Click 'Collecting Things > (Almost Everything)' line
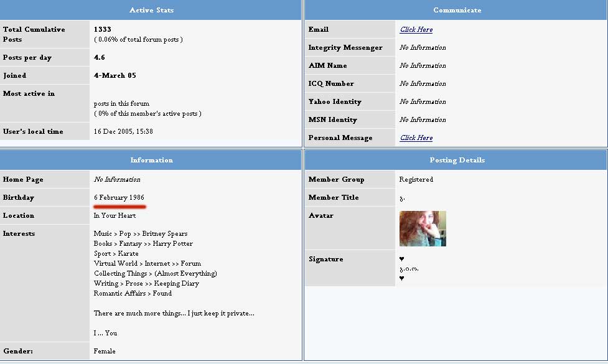The width and height of the screenshot is (608, 364). pos(155,273)
